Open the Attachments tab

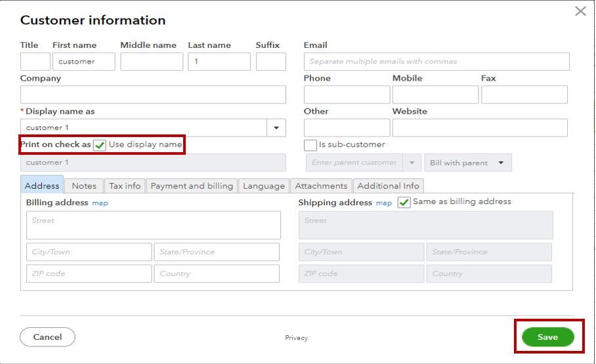pyautogui.click(x=321, y=186)
